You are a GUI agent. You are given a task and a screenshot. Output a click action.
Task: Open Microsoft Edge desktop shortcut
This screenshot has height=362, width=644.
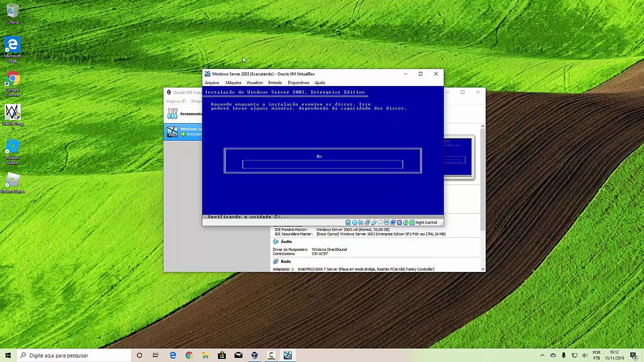coord(13,50)
